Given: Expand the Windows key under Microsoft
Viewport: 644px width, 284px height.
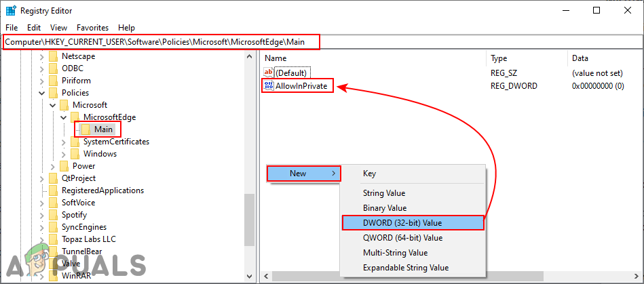Looking at the screenshot, I should coord(64,154).
